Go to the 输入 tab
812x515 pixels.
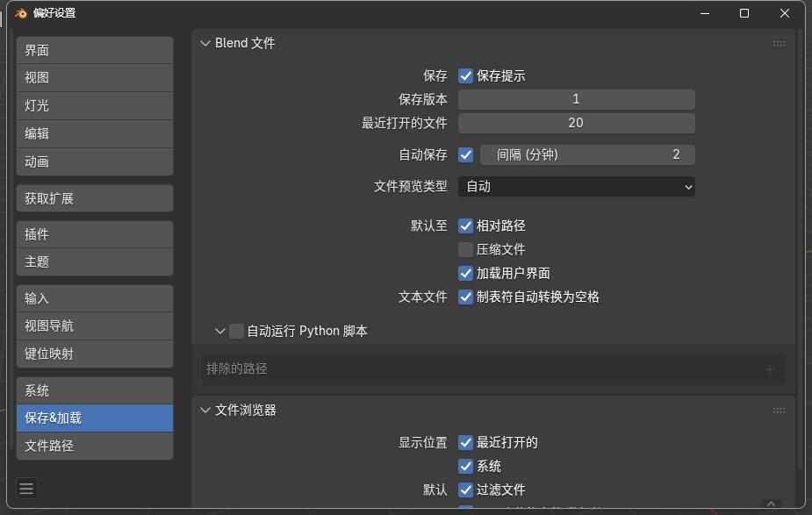point(95,298)
